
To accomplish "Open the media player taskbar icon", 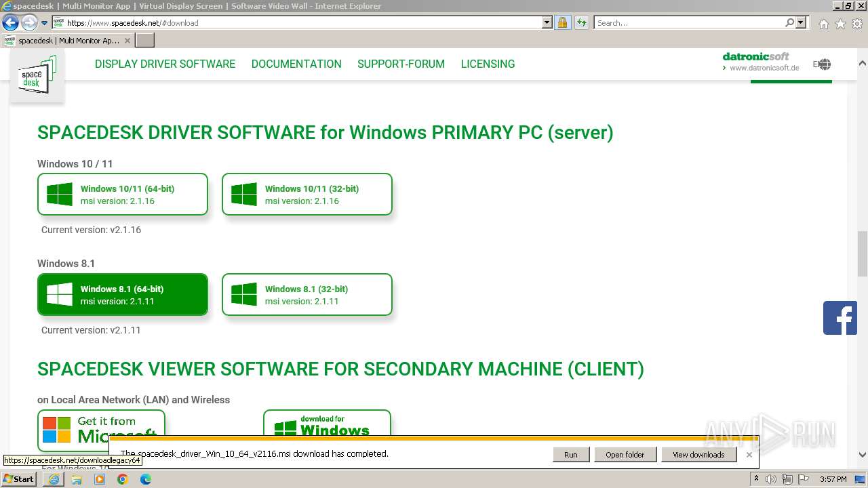I will (100, 479).
